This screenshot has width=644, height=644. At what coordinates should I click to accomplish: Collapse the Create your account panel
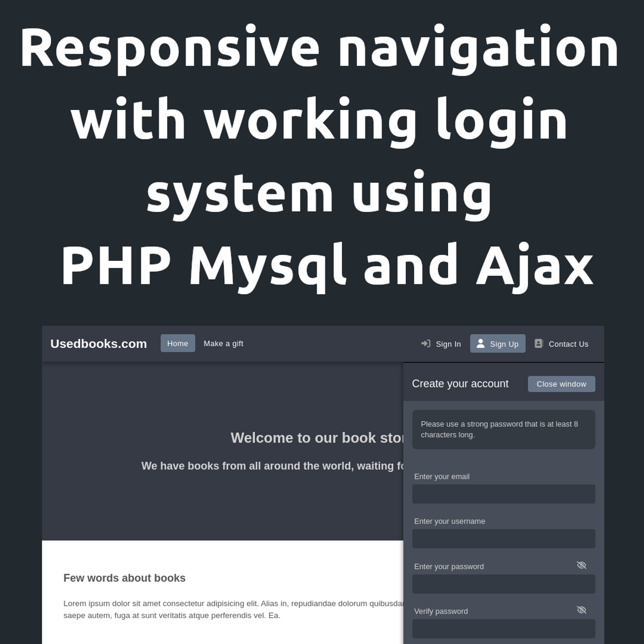coord(561,384)
